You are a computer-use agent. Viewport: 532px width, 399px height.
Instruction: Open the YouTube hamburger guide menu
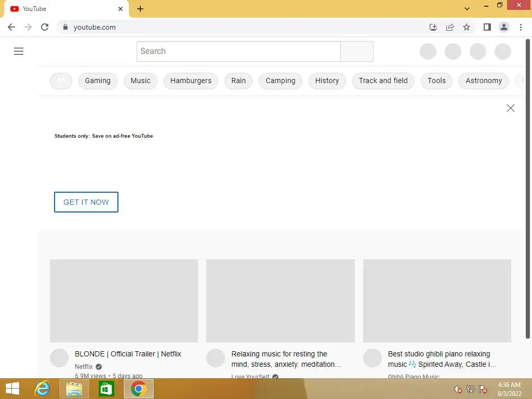[x=19, y=51]
